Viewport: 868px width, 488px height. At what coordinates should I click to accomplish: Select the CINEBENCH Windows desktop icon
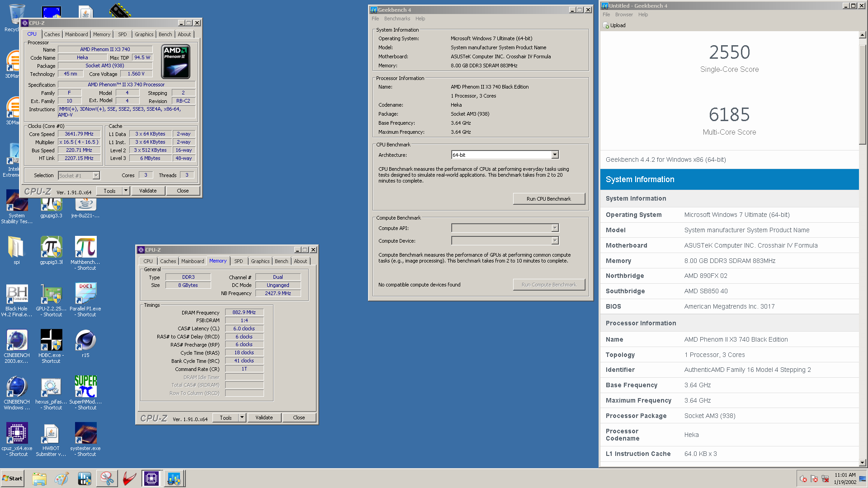tap(17, 393)
